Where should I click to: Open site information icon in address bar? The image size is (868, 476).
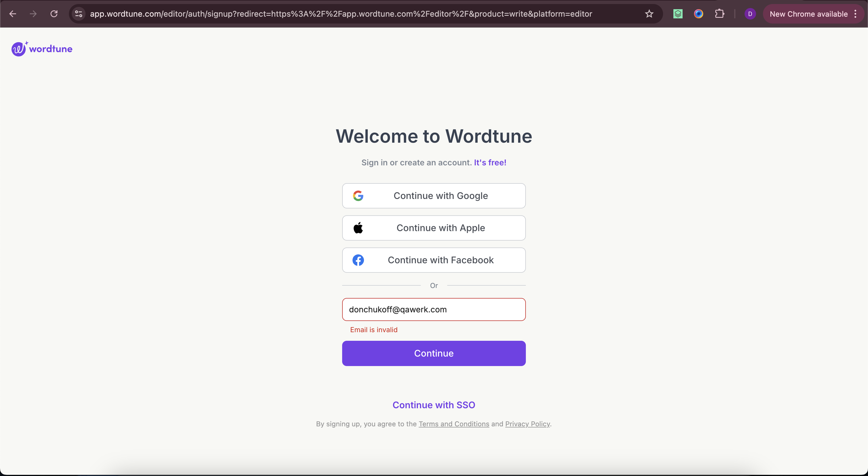click(79, 14)
